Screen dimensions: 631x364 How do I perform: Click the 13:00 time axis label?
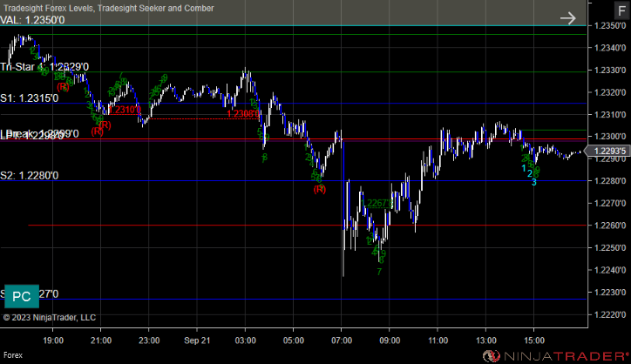pyautogui.click(x=485, y=340)
